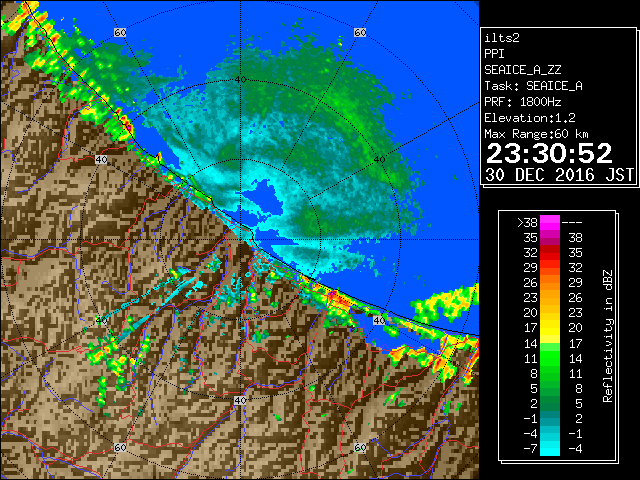Select the 'Task: SEAICE_A' line
The image size is (640, 480).
tap(533, 86)
